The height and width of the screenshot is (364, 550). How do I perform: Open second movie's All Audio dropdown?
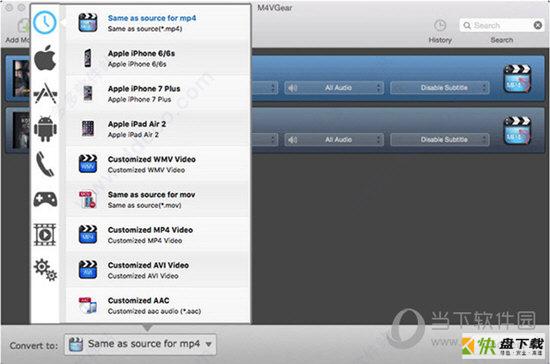[x=334, y=140]
